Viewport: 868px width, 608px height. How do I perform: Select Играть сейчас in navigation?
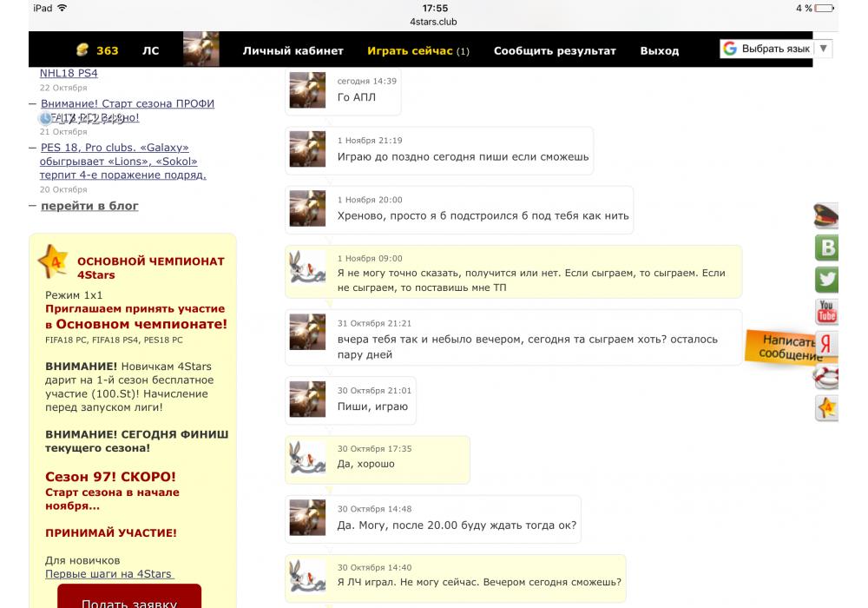pyautogui.click(x=418, y=50)
